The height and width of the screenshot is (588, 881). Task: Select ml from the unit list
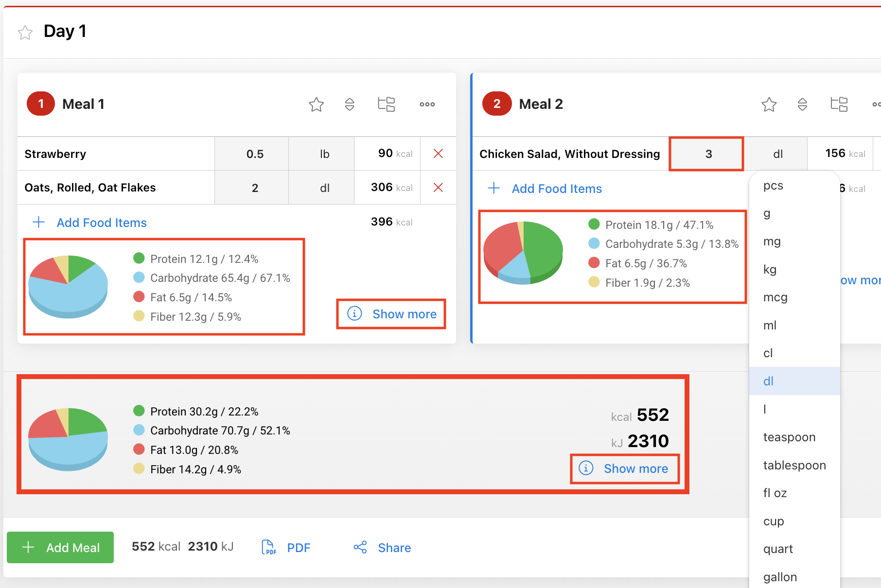794,325
